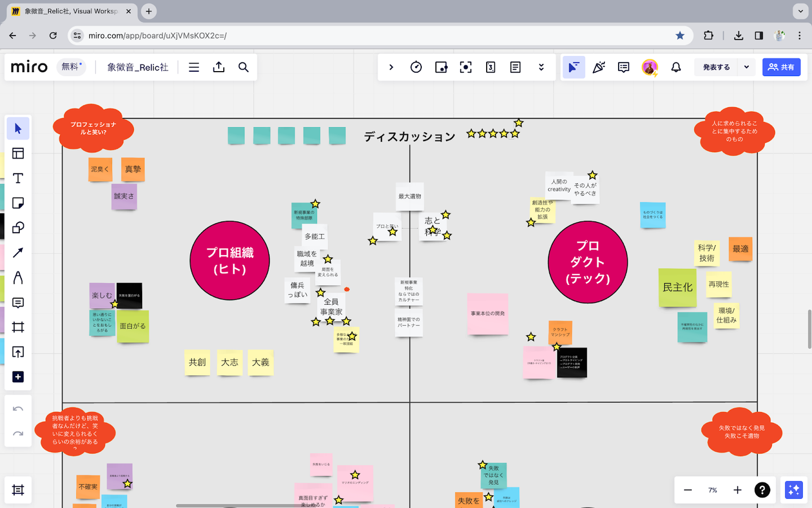Open the focus capture icon in top toolbar
812x508 pixels.
pos(466,67)
